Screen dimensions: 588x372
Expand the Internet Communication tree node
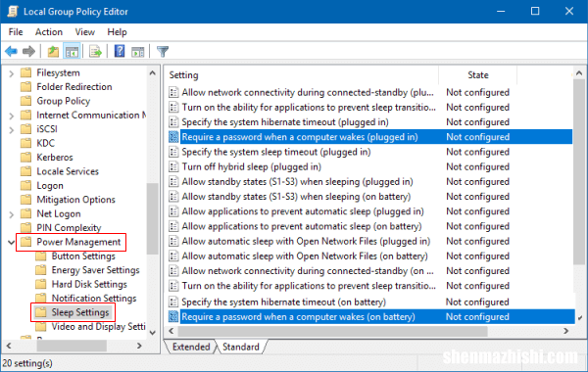(x=11, y=116)
